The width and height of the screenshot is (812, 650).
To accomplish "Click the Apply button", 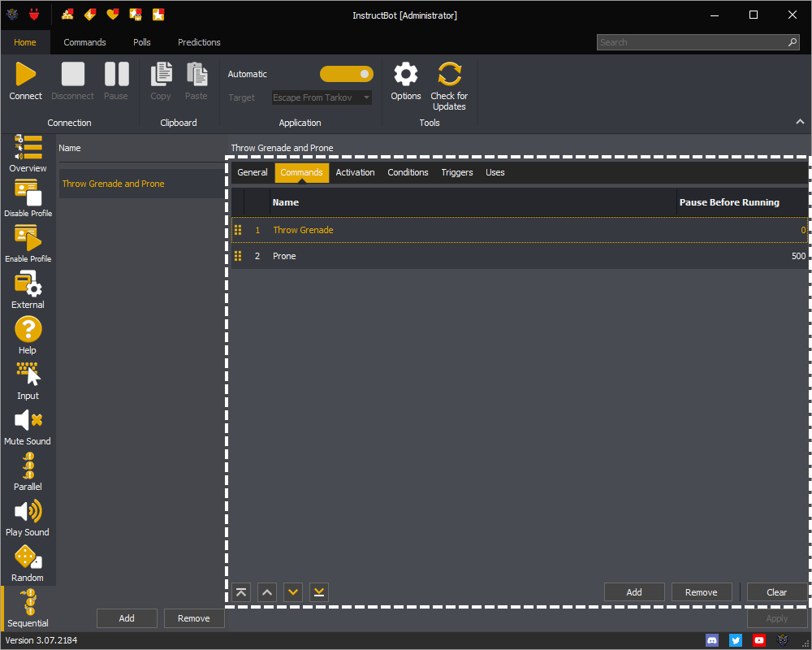I will (x=777, y=617).
